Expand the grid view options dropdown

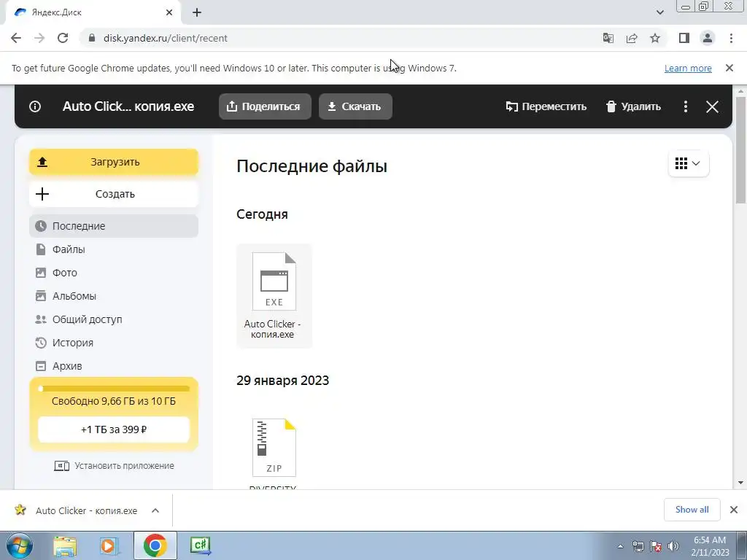pos(689,163)
